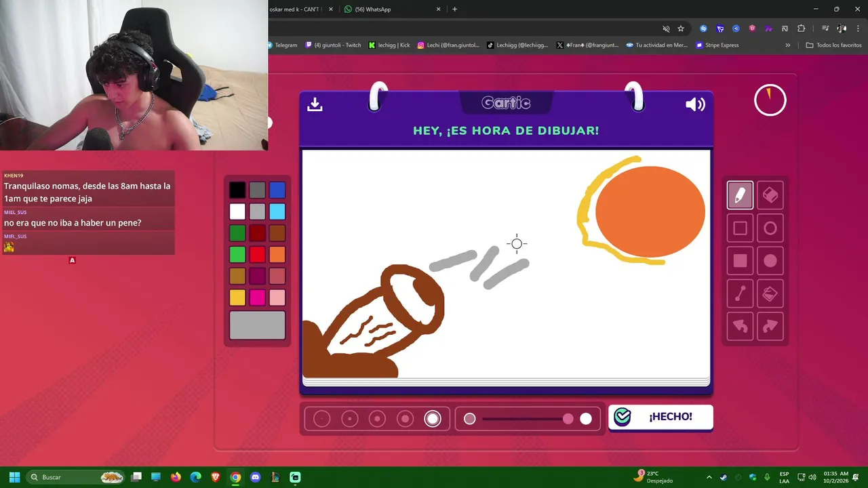Pick the dusty rose color swatch
This screenshot has width=868, height=488.
point(277,276)
